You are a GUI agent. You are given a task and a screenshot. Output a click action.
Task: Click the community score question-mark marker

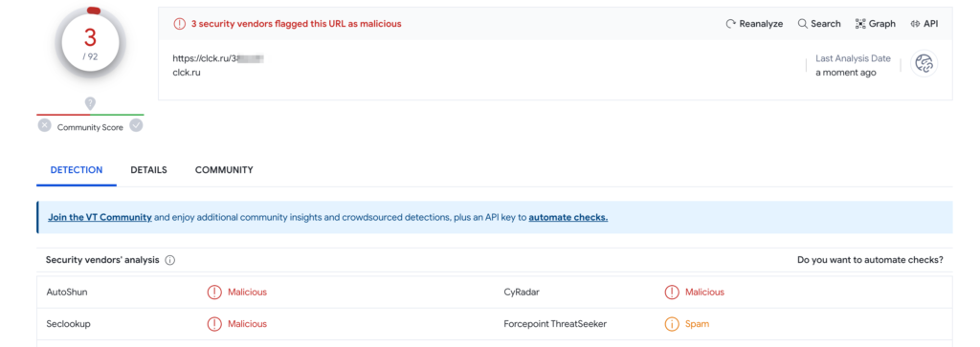[x=91, y=103]
